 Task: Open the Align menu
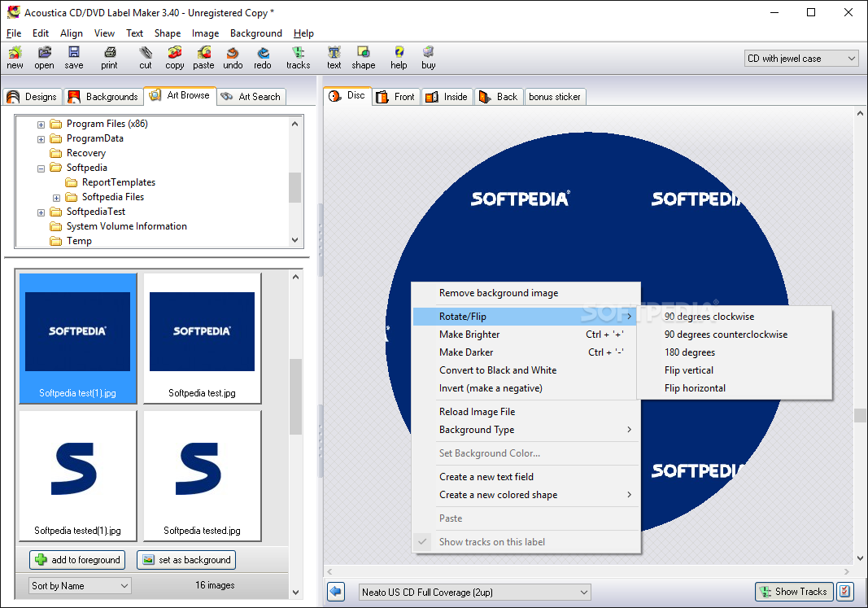[72, 33]
